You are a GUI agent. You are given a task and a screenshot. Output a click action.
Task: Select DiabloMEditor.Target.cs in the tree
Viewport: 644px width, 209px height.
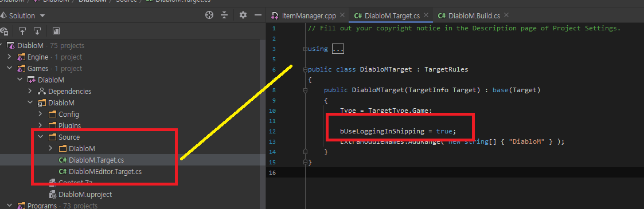[106, 171]
